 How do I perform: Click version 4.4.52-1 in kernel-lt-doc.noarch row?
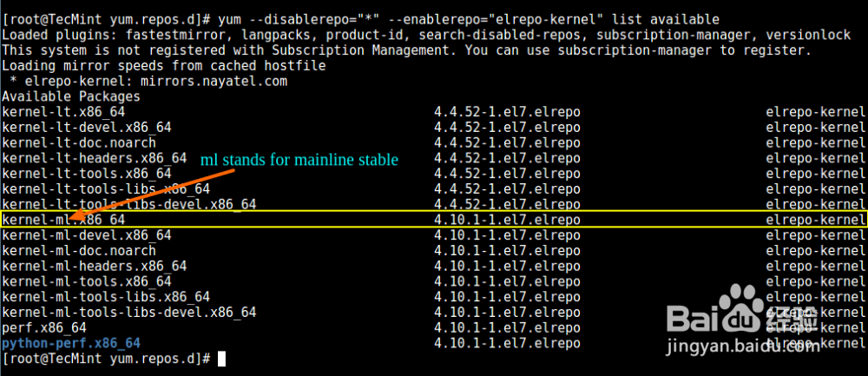click(507, 143)
